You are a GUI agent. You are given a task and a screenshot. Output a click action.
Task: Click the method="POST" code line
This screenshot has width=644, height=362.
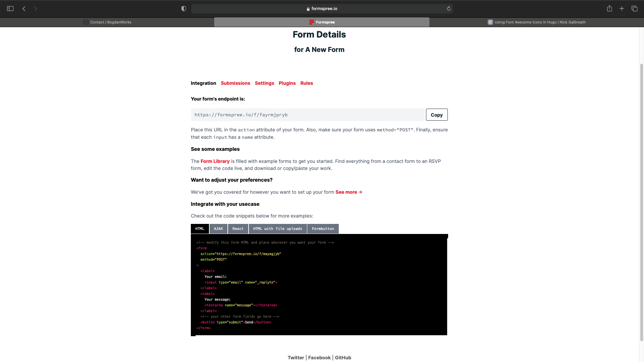point(214,260)
